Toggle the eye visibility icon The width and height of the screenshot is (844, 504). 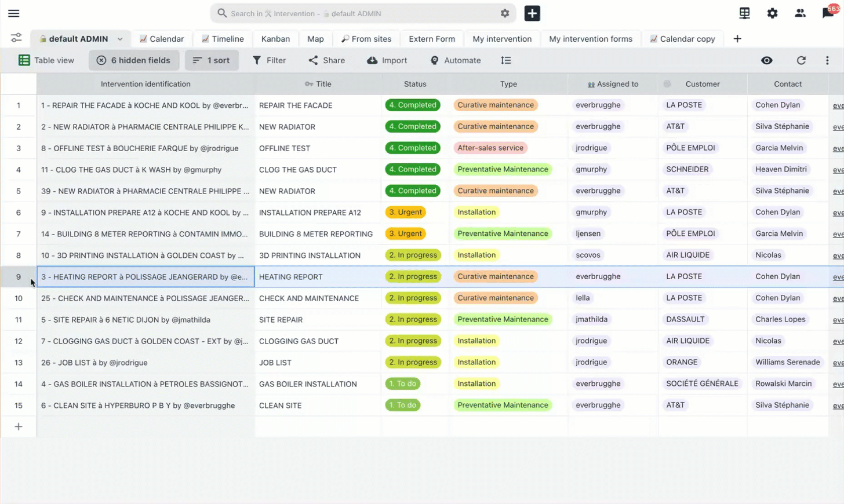[x=767, y=60]
